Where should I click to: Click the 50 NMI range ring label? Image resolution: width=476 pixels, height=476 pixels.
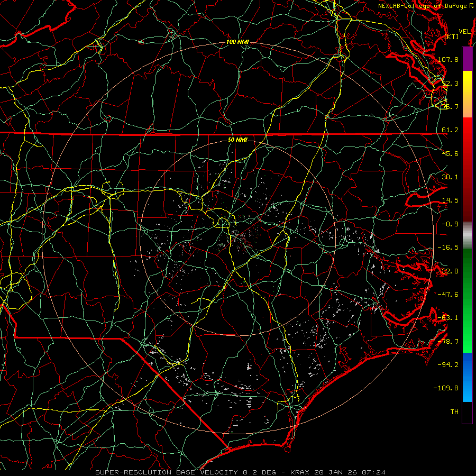237,140
